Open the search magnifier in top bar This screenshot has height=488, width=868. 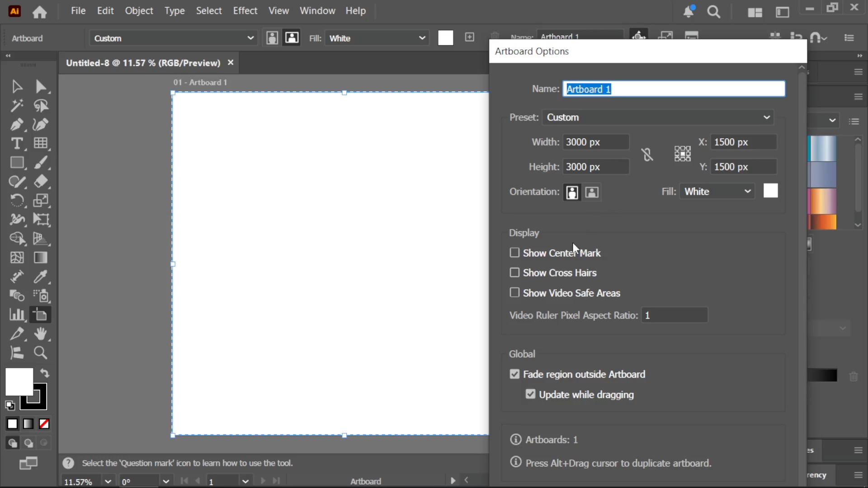tap(714, 12)
